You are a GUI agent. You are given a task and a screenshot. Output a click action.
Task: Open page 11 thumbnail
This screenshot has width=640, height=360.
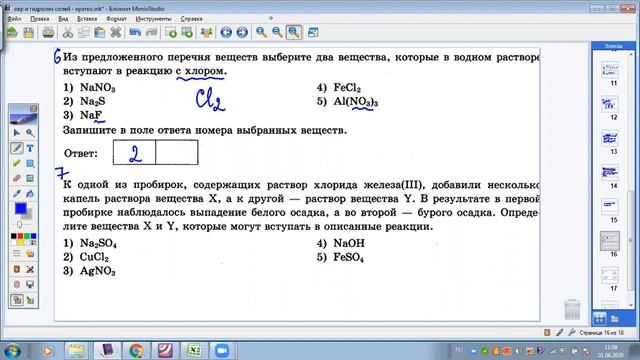click(x=610, y=70)
